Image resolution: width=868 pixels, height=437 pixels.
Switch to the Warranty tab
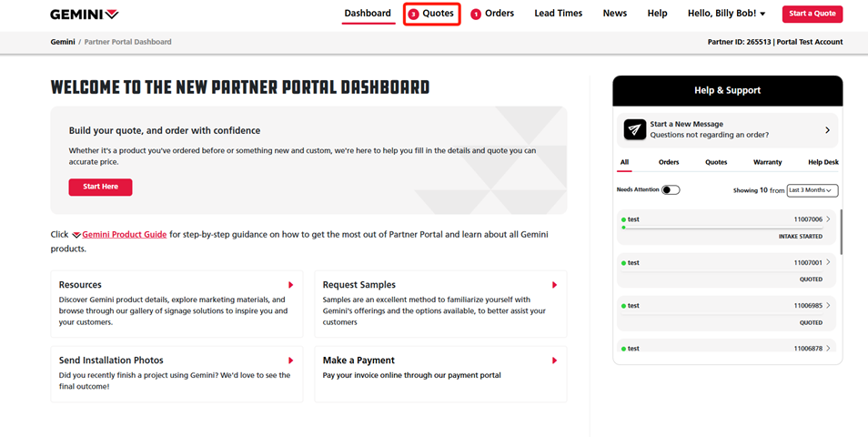(767, 162)
